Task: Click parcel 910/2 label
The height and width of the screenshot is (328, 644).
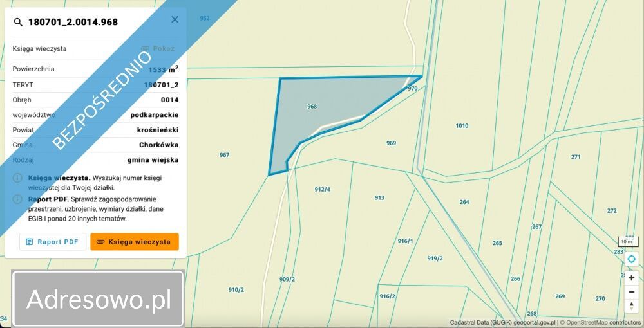Action: [x=236, y=290]
